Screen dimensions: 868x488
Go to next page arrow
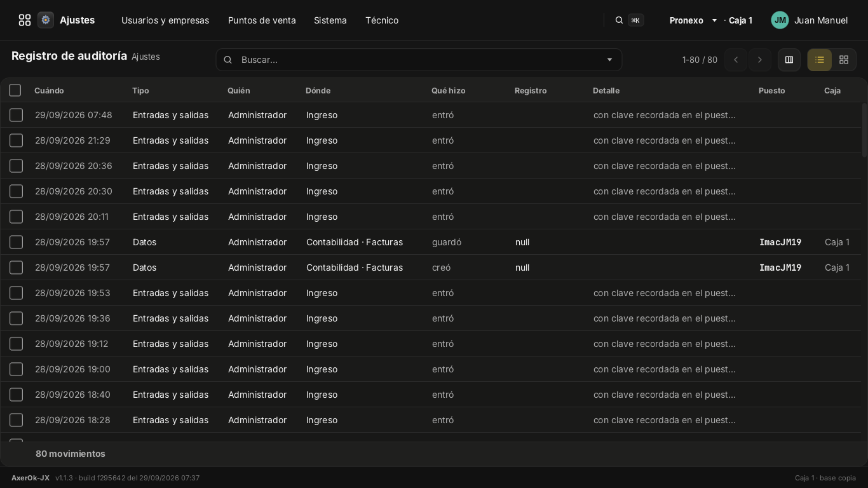coord(760,60)
